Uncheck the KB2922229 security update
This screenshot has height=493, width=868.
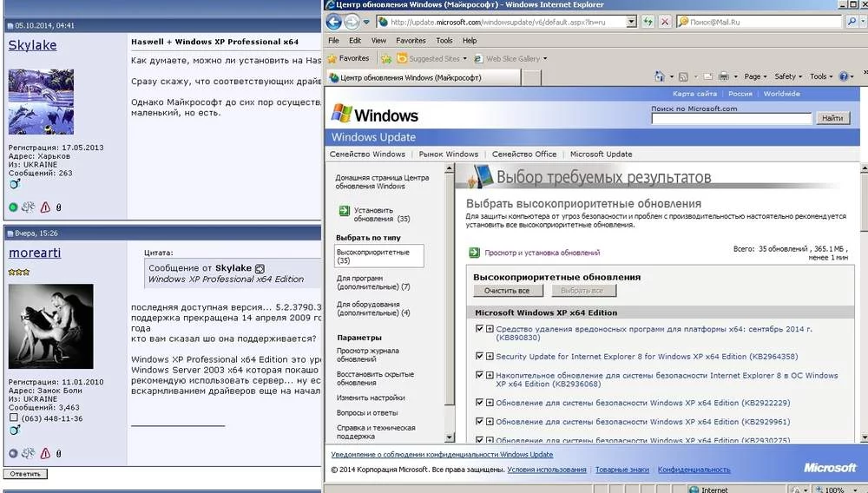coord(479,403)
